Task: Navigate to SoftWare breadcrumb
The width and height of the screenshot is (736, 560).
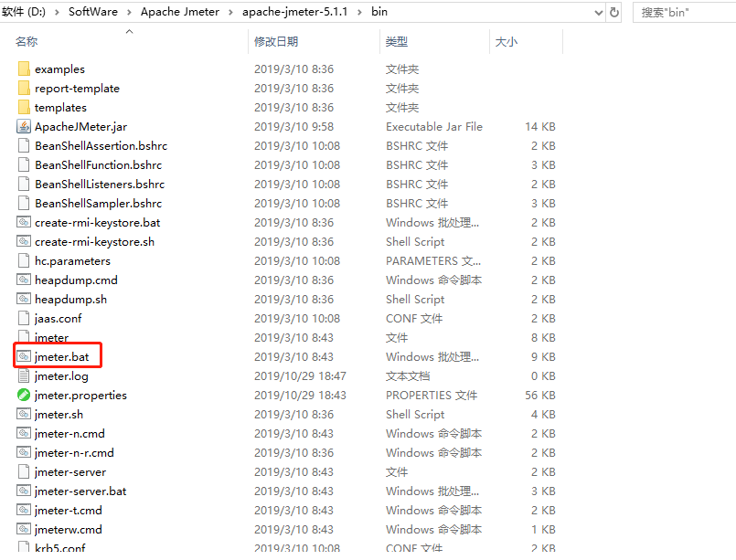Action: tap(93, 12)
